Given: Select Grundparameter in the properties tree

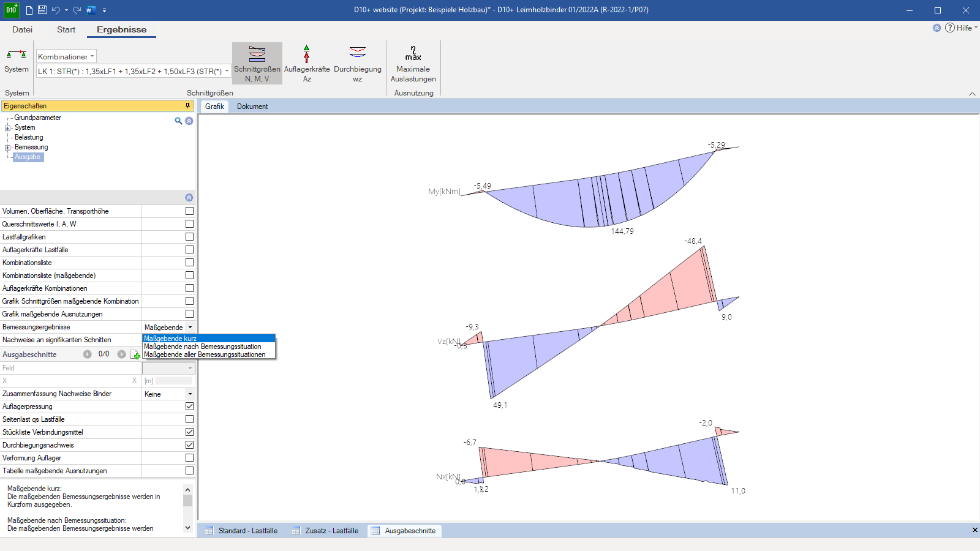Looking at the screenshot, I should point(38,118).
